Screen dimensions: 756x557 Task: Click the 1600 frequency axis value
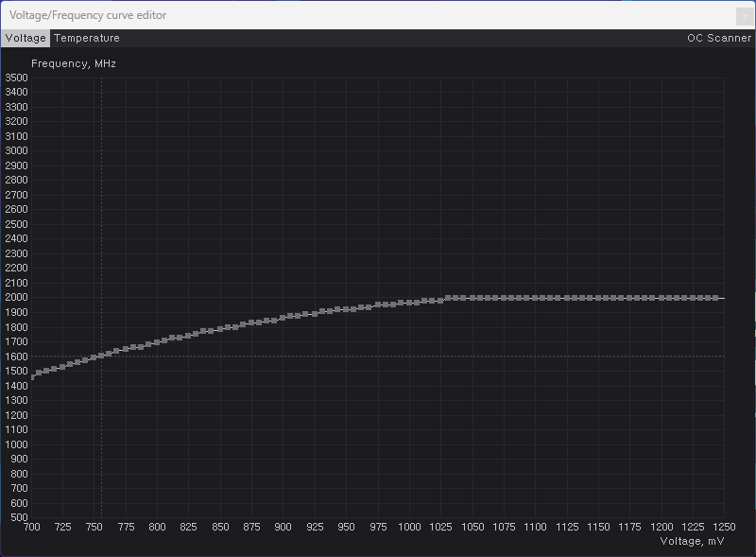click(16, 357)
